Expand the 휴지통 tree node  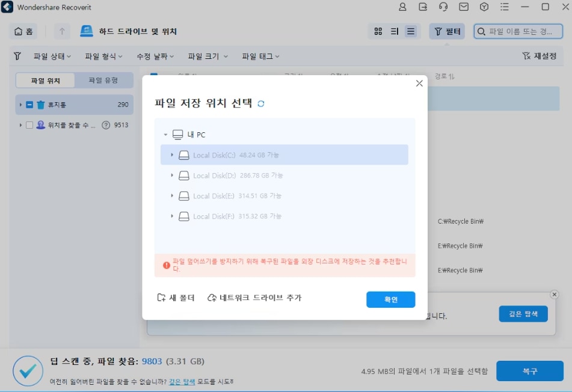click(x=20, y=105)
